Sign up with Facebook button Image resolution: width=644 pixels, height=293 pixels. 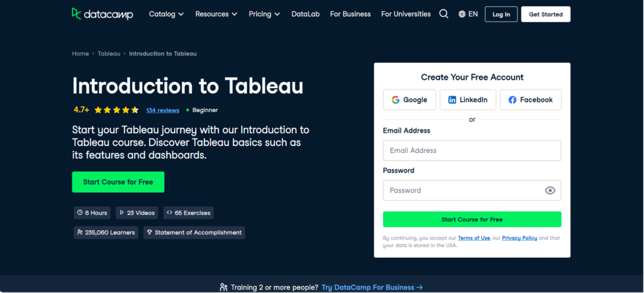click(531, 100)
